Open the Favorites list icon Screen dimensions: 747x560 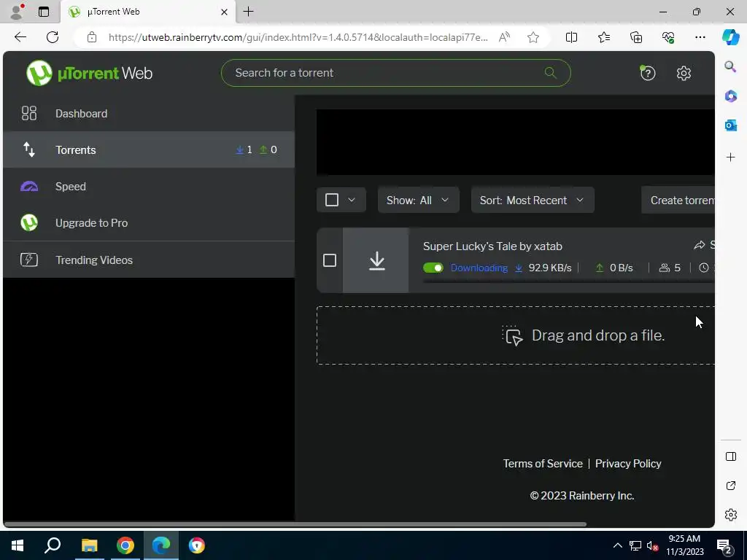603,37
